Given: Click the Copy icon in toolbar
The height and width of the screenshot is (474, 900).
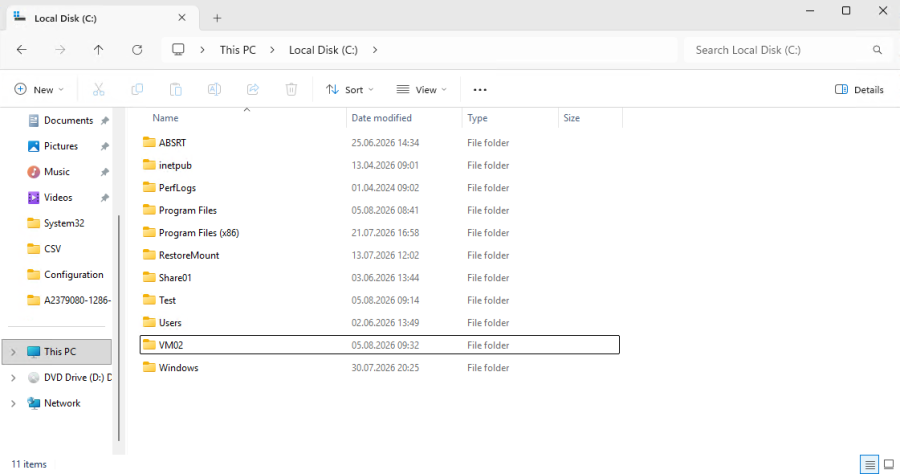Looking at the screenshot, I should [137, 90].
